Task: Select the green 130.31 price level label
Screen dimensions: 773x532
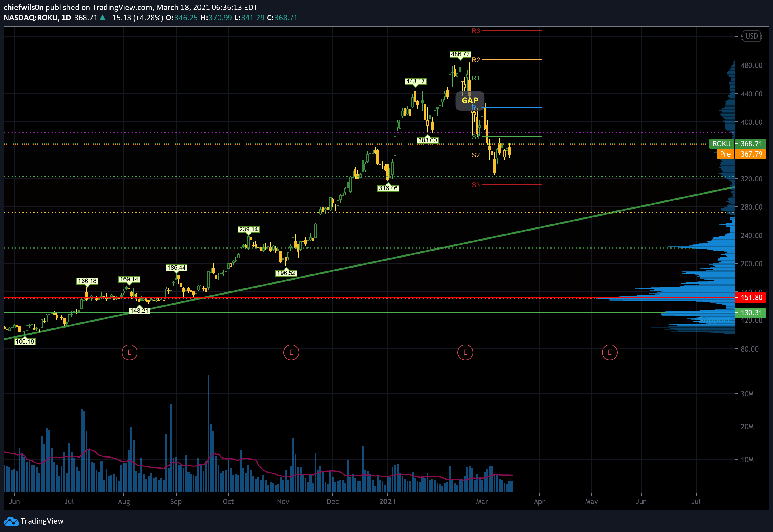Action: pyautogui.click(x=751, y=313)
